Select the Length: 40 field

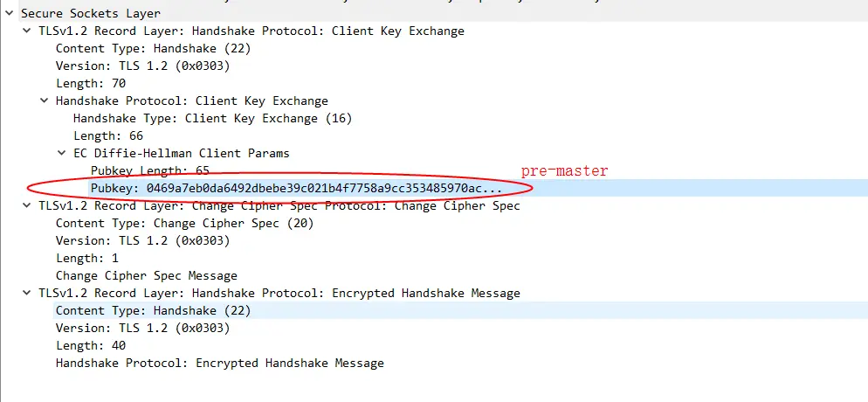click(91, 345)
